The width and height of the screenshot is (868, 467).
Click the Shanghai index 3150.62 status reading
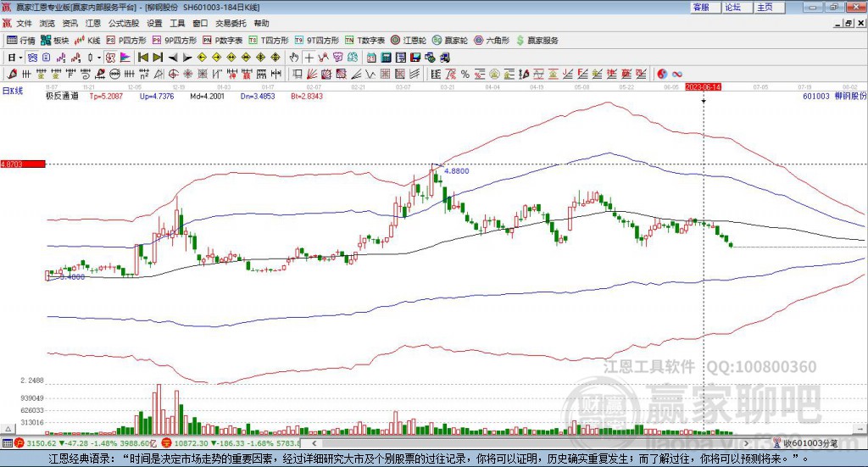point(41,443)
